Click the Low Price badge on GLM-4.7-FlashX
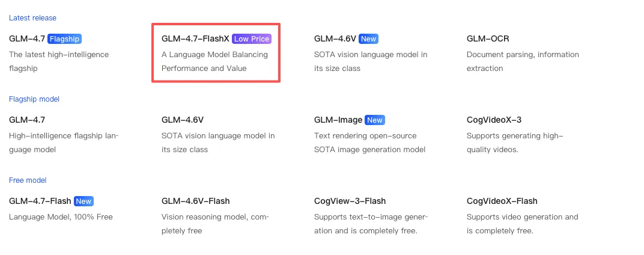Screen dimensions: 644x255 point(252,39)
